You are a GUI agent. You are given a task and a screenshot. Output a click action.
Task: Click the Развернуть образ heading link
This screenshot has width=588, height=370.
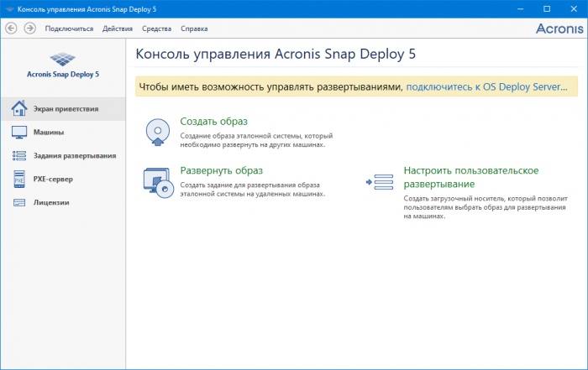click(x=221, y=170)
